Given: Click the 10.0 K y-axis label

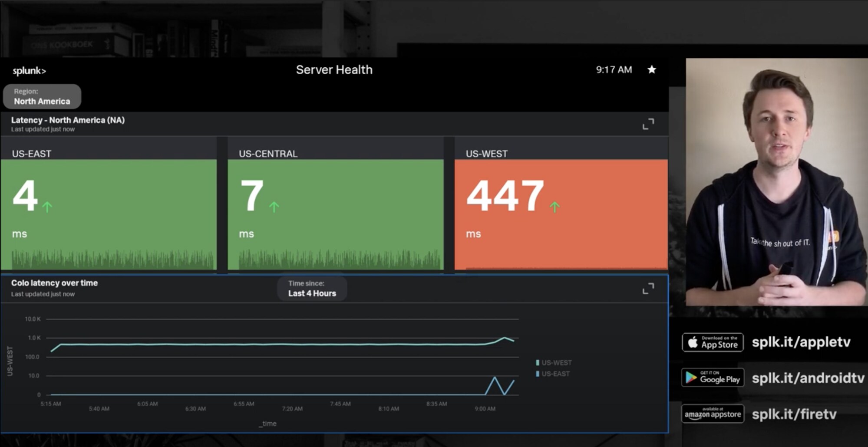Looking at the screenshot, I should [33, 319].
